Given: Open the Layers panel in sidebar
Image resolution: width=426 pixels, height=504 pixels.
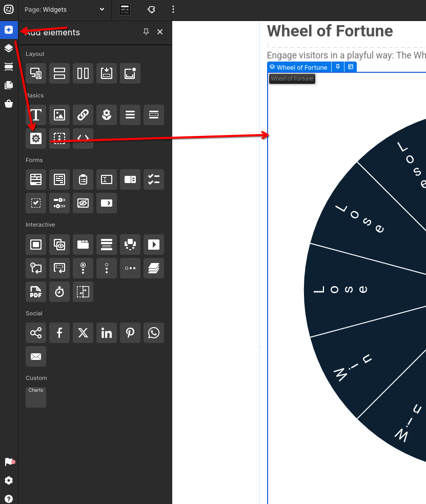Looking at the screenshot, I should [9, 49].
